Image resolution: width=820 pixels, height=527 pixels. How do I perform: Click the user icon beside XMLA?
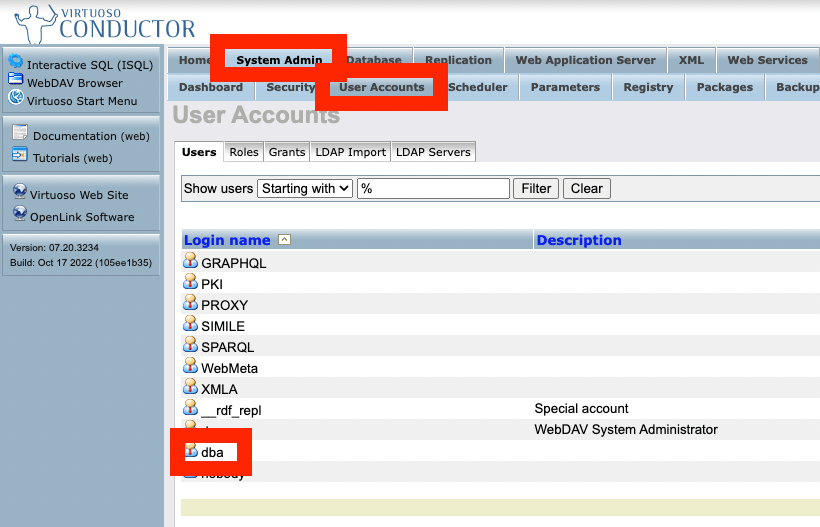tap(190, 386)
